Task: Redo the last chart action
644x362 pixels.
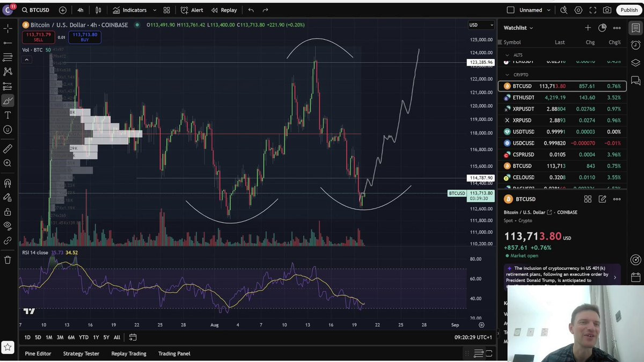Action: tap(265, 10)
